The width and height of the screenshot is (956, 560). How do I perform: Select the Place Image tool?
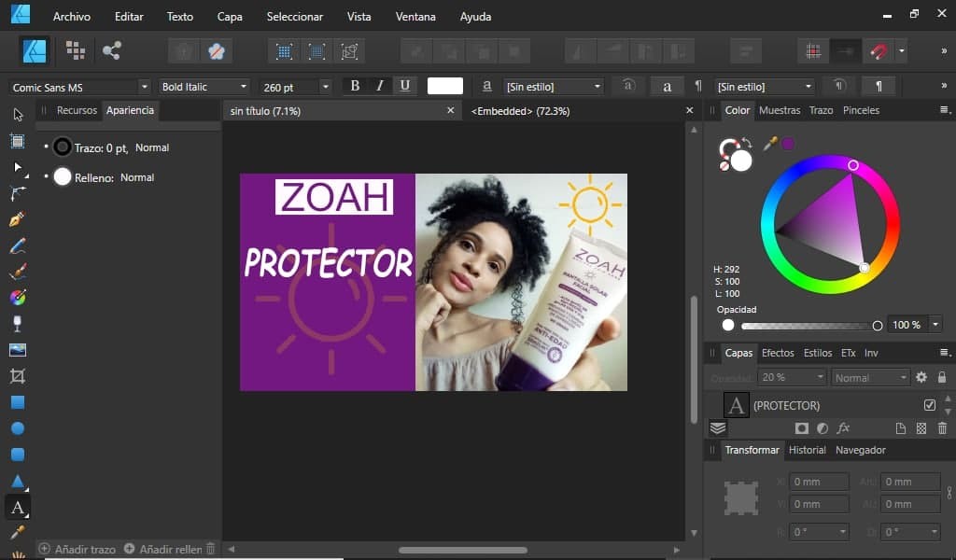click(x=18, y=350)
